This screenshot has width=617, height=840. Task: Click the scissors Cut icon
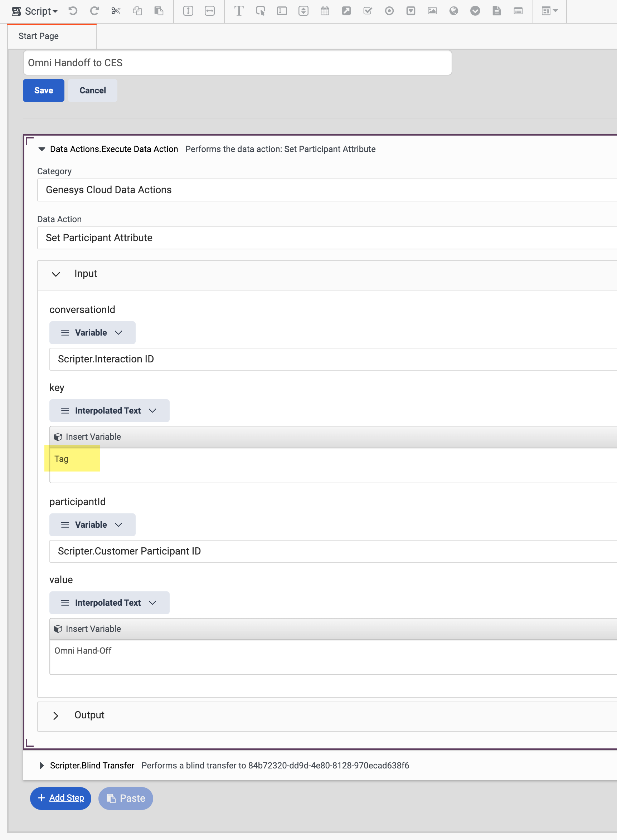116,11
